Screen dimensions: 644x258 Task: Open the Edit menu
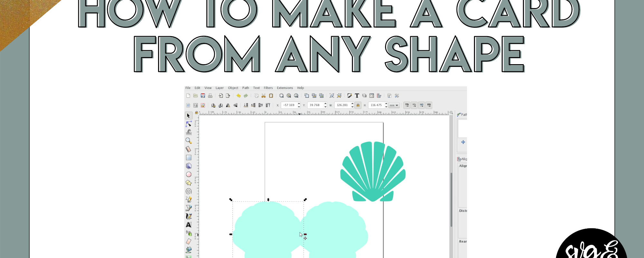coord(197,88)
